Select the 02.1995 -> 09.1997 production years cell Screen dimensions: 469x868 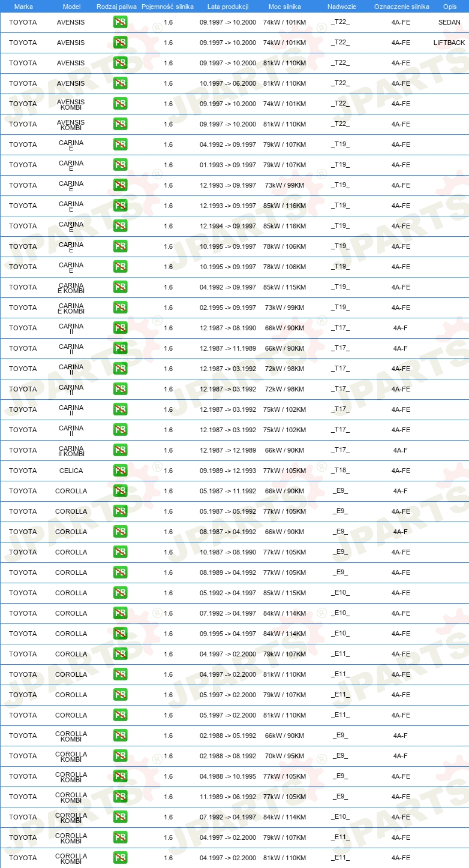pyautogui.click(x=228, y=308)
